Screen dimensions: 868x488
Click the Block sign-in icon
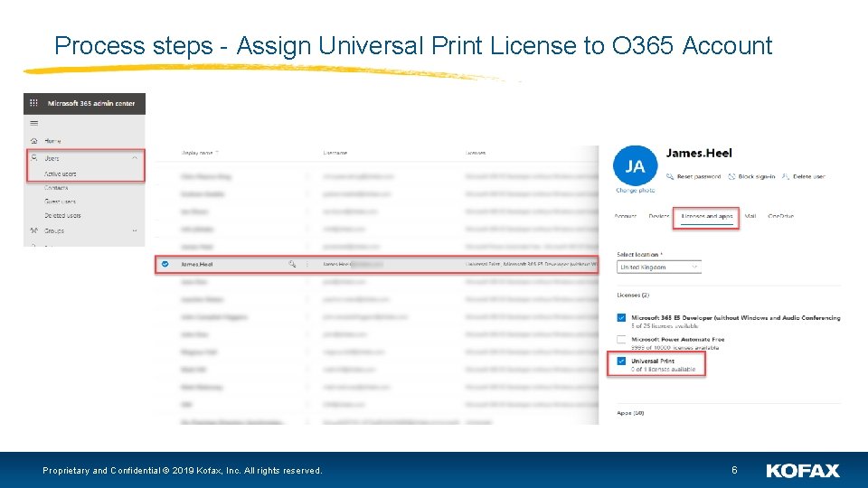click(x=731, y=176)
